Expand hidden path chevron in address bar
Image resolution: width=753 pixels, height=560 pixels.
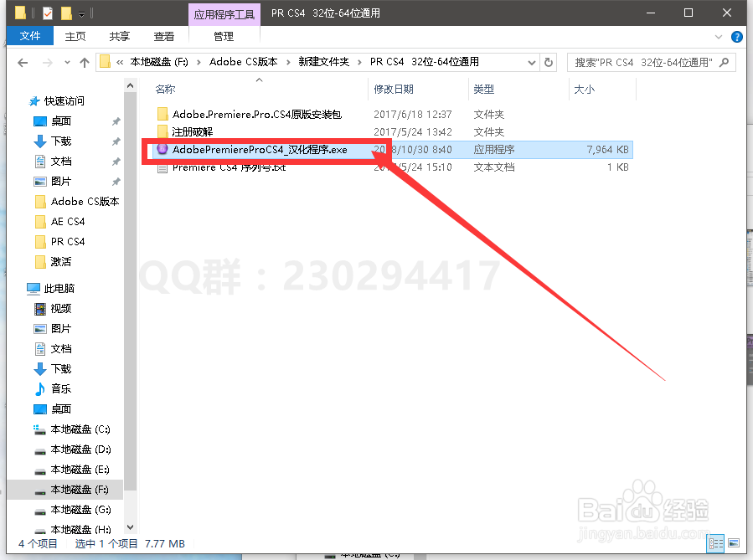[x=120, y=63]
